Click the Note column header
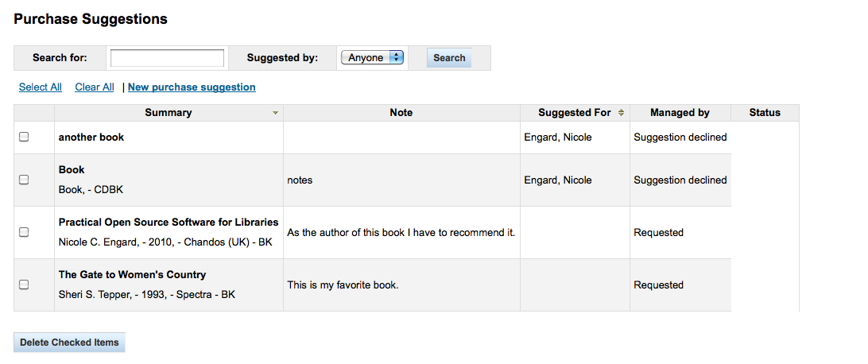This screenshot has height=364, width=868. click(x=401, y=113)
